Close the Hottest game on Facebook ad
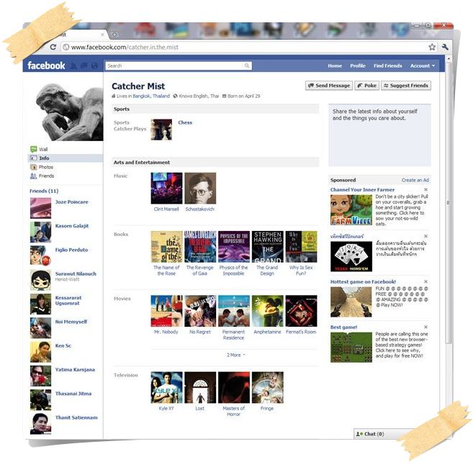Screen dimensions: 476x462 (426, 281)
